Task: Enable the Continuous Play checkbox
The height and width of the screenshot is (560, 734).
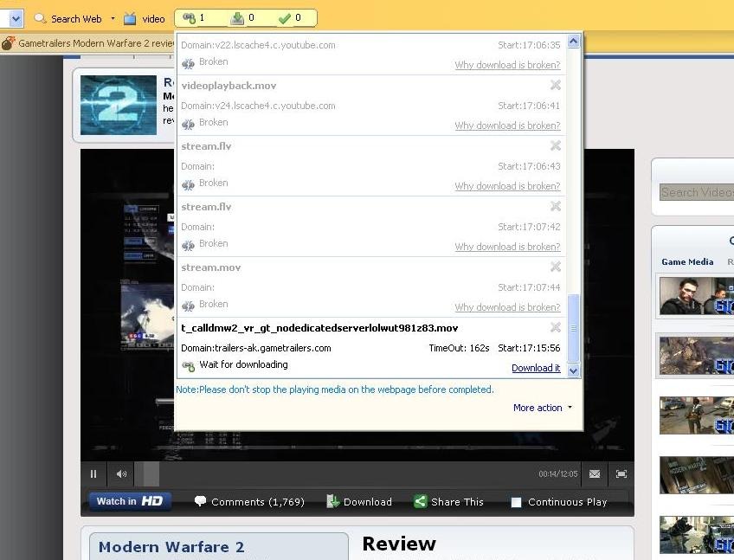Action: tap(516, 502)
